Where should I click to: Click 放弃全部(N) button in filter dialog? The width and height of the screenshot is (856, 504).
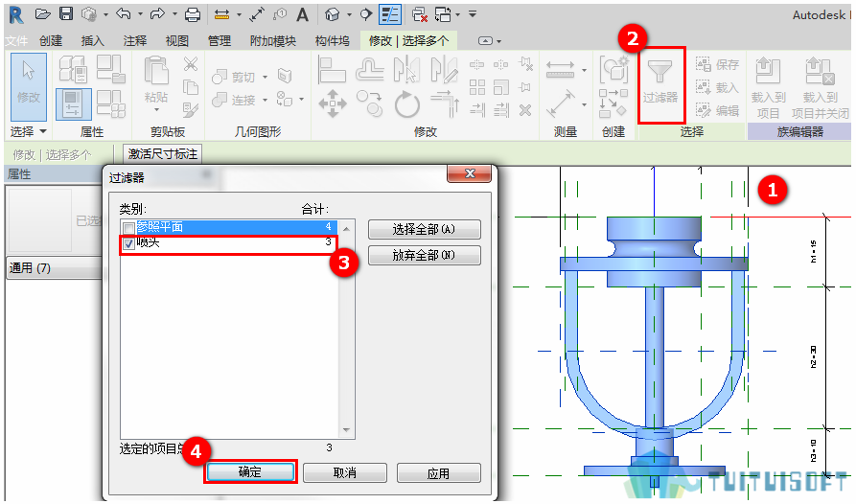coord(425,255)
